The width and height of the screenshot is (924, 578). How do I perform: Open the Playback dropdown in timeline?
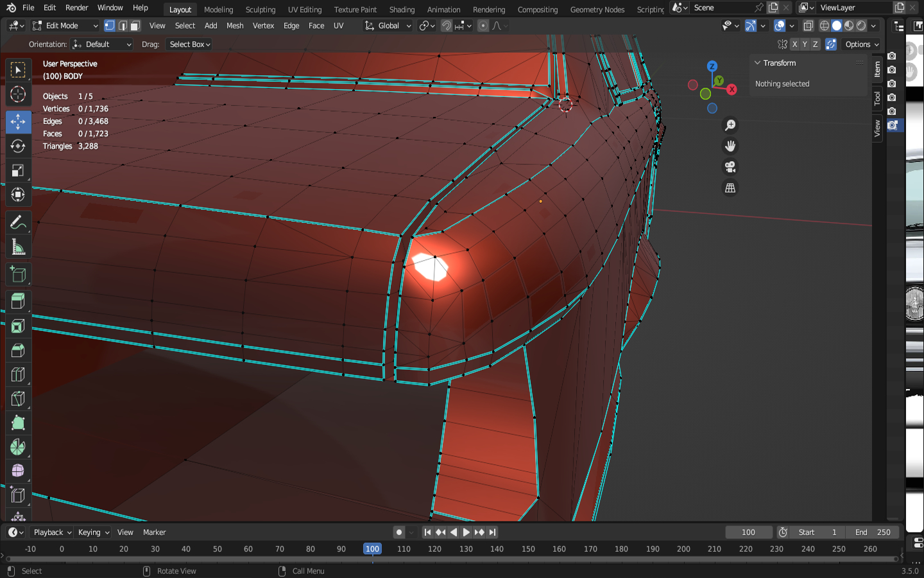click(x=52, y=532)
